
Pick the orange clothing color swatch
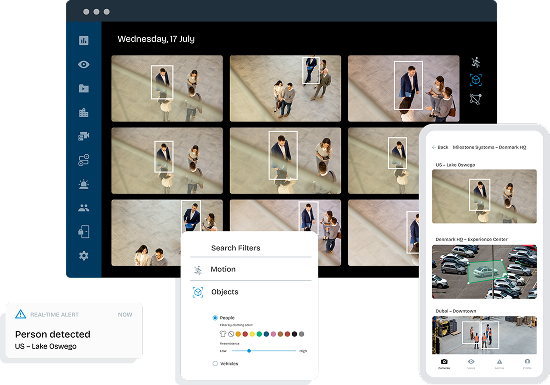pos(238,334)
